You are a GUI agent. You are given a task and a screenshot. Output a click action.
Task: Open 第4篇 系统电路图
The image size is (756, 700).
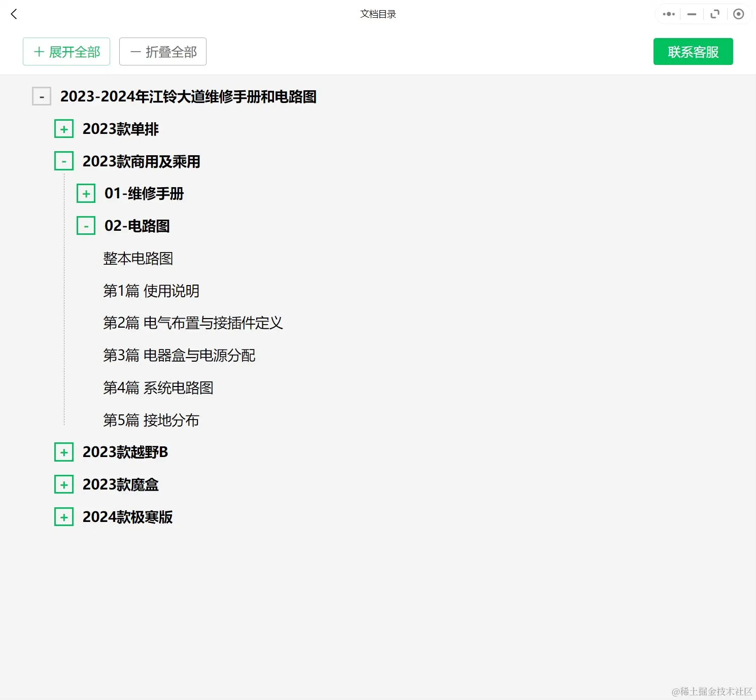[x=158, y=388]
